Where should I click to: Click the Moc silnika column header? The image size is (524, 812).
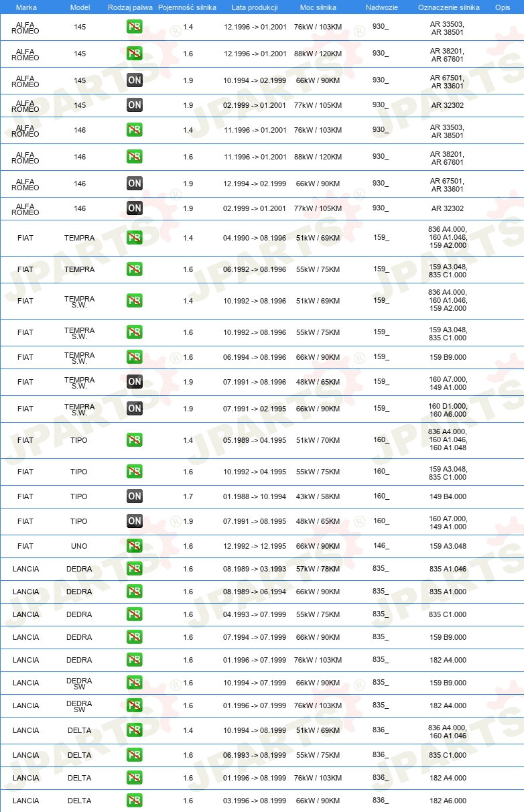click(x=318, y=7)
